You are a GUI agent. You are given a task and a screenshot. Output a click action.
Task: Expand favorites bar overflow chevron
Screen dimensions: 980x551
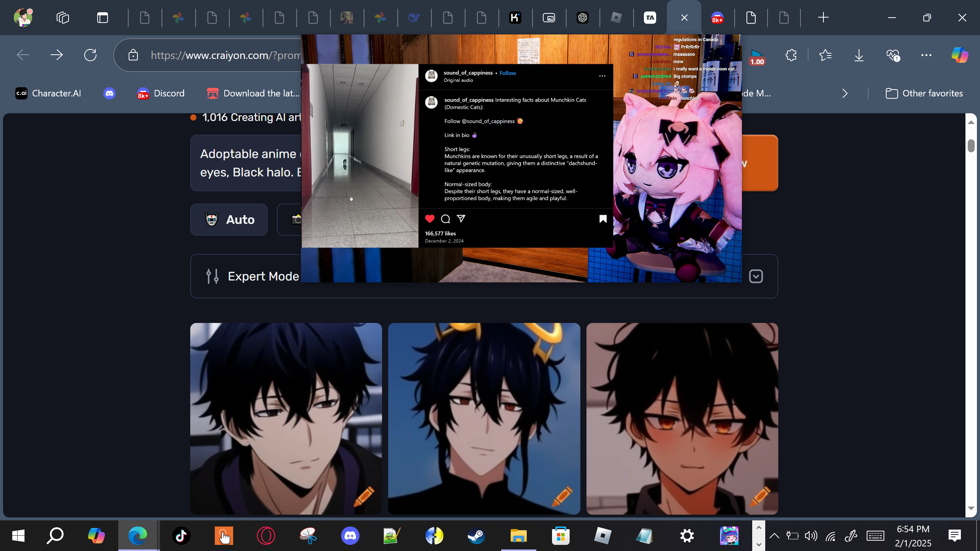[845, 93]
